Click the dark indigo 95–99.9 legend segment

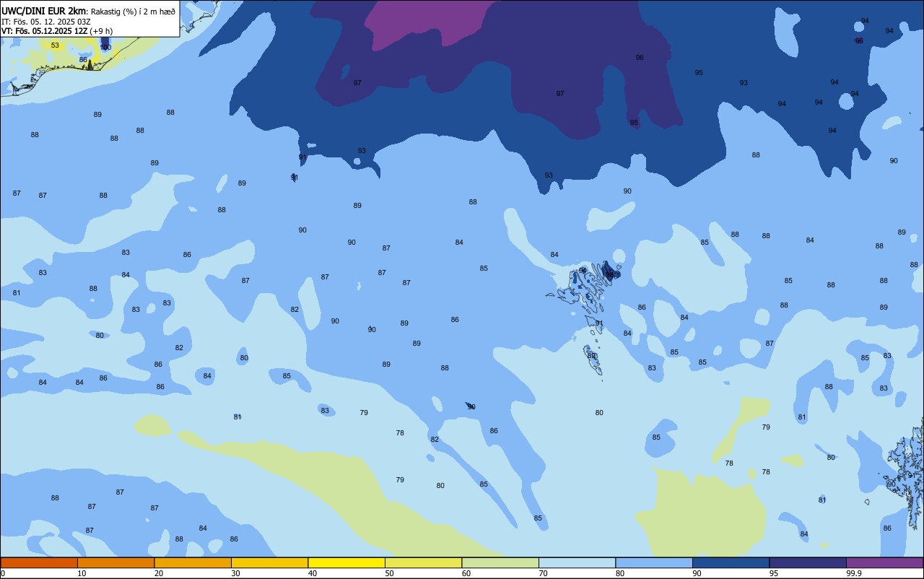[808, 562]
